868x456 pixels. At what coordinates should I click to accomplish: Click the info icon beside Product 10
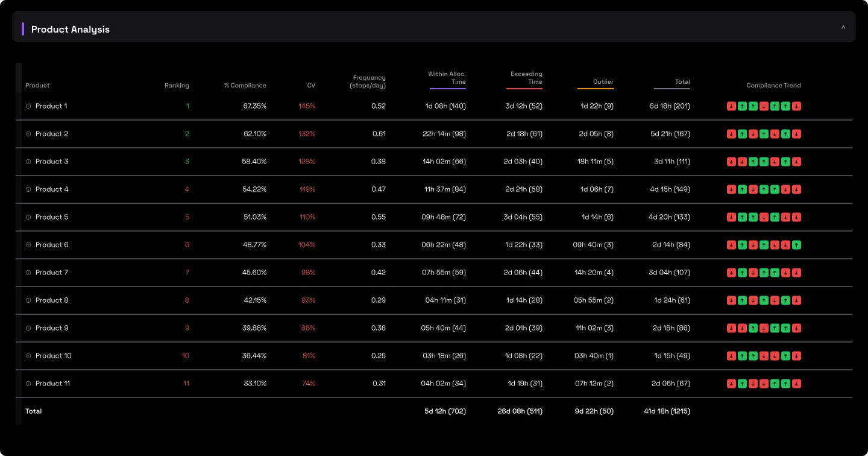coord(28,356)
